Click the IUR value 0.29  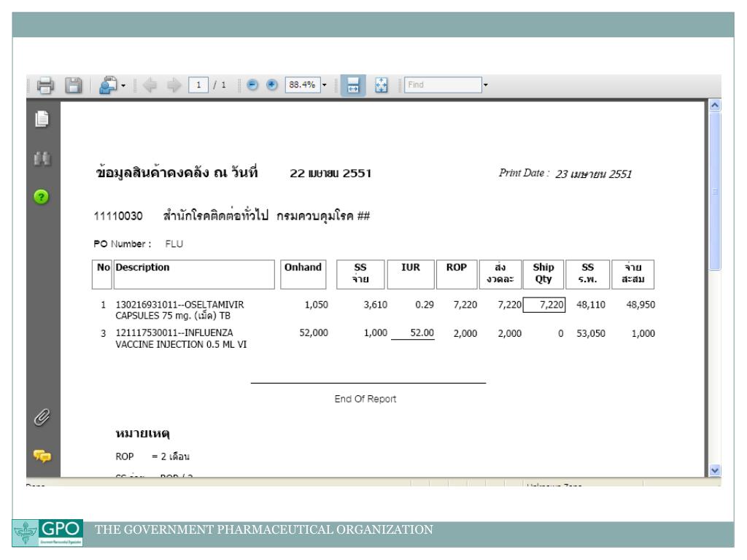coord(425,305)
